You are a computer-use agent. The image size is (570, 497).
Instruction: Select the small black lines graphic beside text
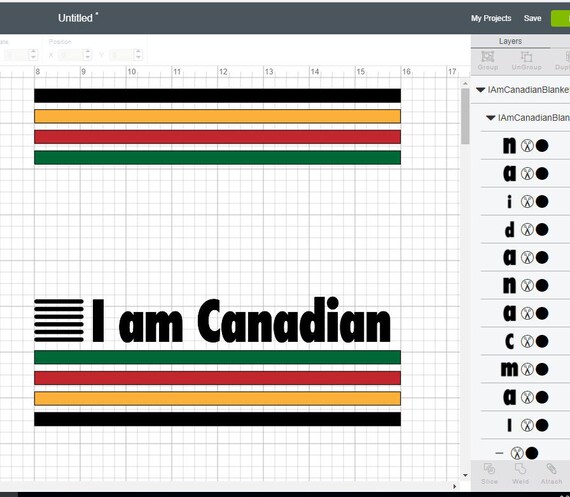59,321
